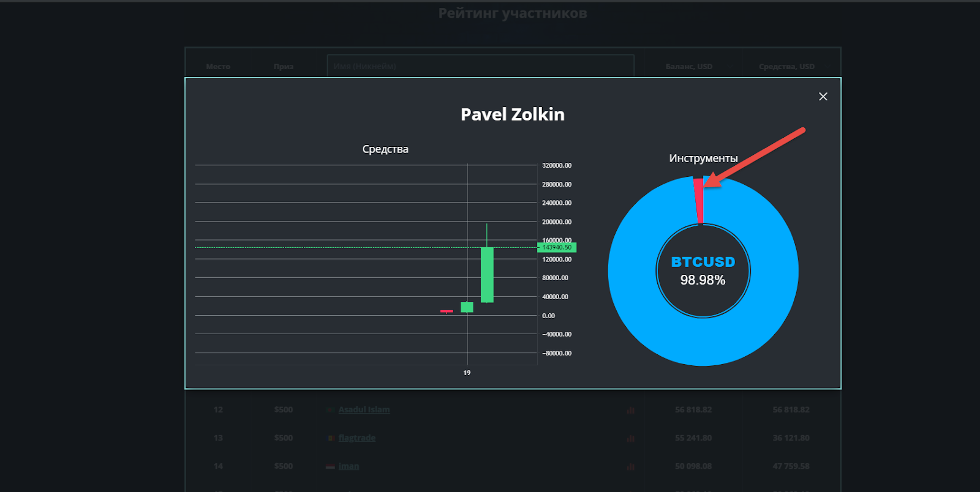Click the Pavel Zolkin title
Viewport: 980px width, 492px height.
pos(513,114)
